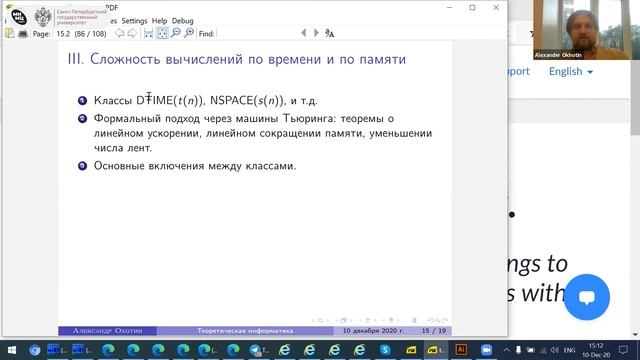Click the text 'Основные включения между классами.'

(x=195, y=166)
